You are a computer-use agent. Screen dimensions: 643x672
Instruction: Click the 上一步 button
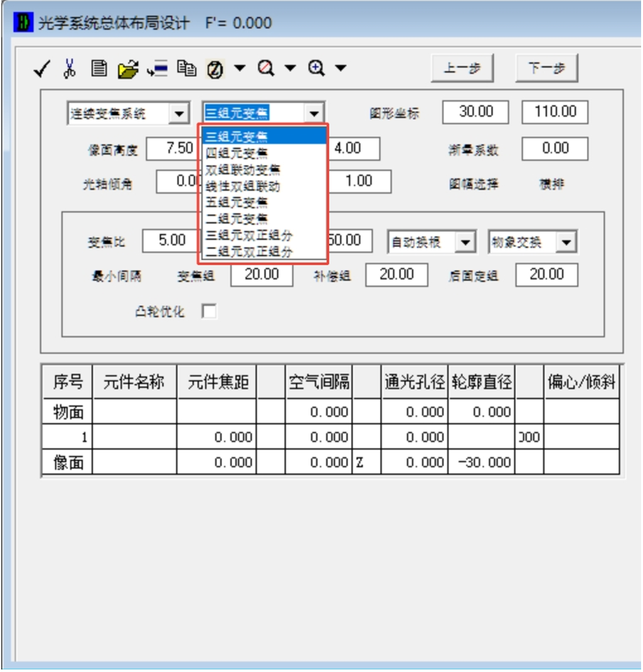coord(462,69)
